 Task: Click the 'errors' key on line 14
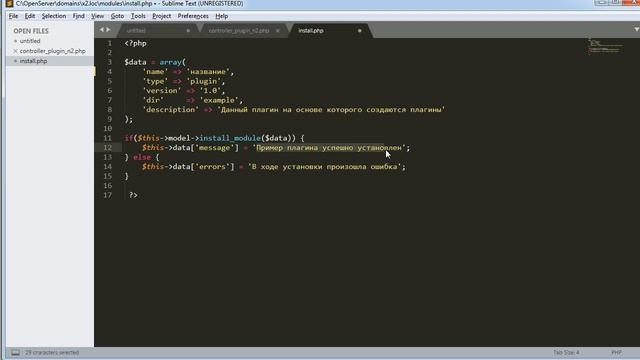pyautogui.click(x=213, y=167)
